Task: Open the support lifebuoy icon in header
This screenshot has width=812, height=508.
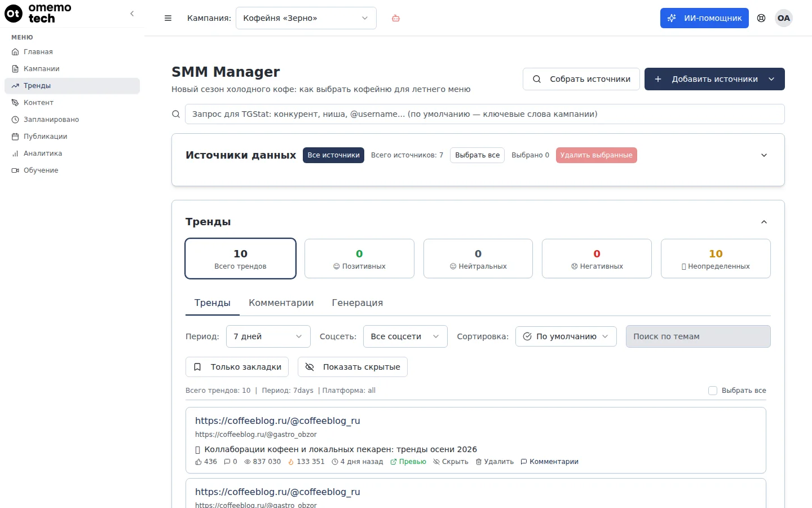Action: coord(761,18)
